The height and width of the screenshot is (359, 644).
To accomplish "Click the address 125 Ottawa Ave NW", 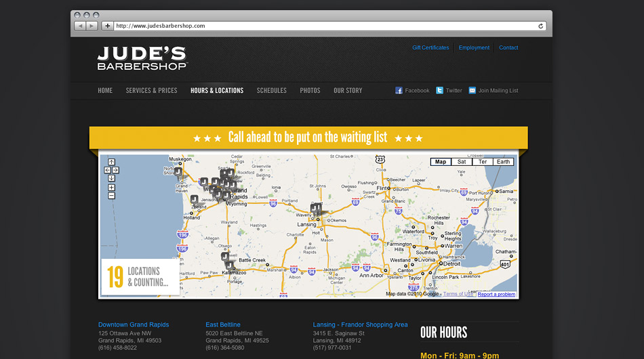I will (x=125, y=333).
